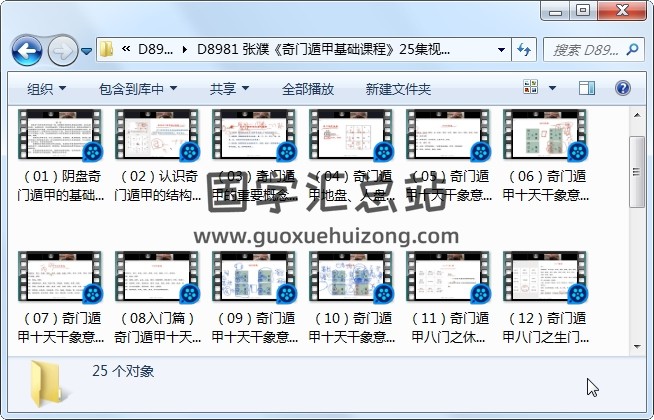
Task: Open the recent pages dropdown arrow
Action: point(87,50)
